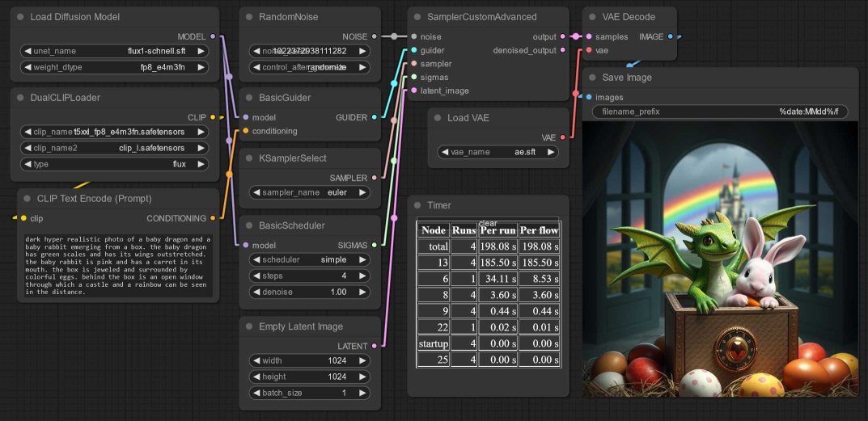Decrease the width value with left arrow

pyautogui.click(x=256, y=360)
